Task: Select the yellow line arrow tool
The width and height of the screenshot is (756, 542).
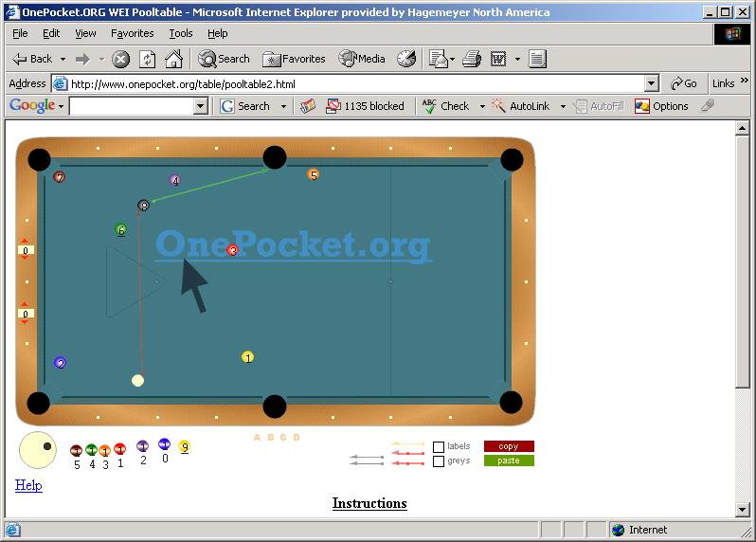Action: [x=408, y=443]
